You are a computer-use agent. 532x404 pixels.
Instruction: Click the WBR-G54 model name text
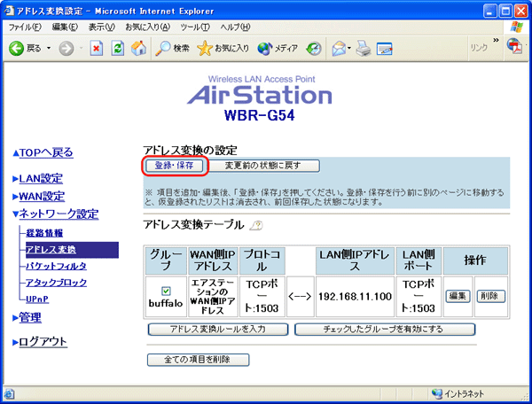point(260,115)
